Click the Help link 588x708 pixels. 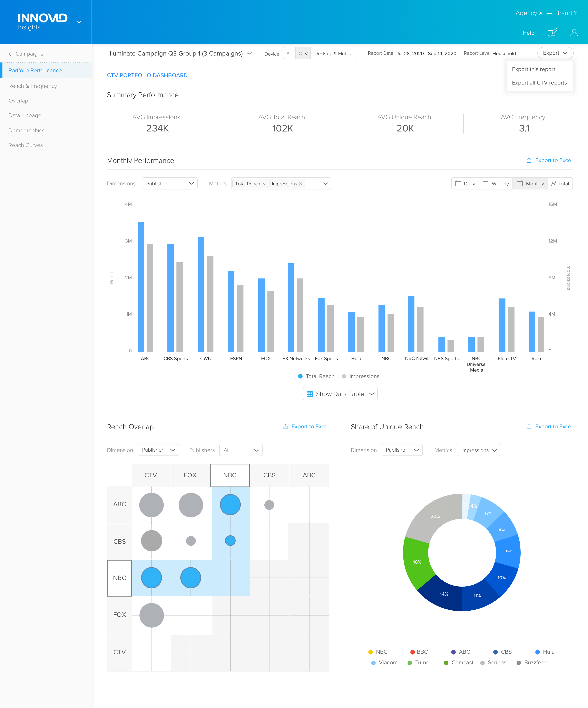tap(528, 33)
